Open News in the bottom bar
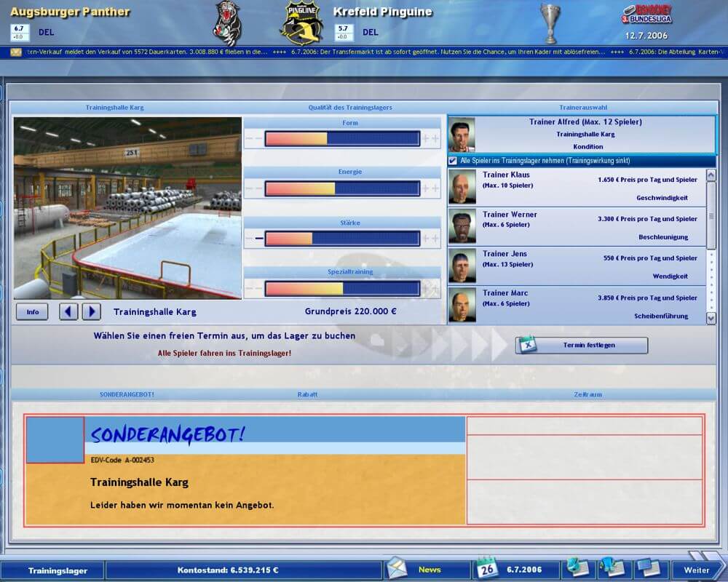The height and width of the screenshot is (582, 728). pyautogui.click(x=430, y=570)
